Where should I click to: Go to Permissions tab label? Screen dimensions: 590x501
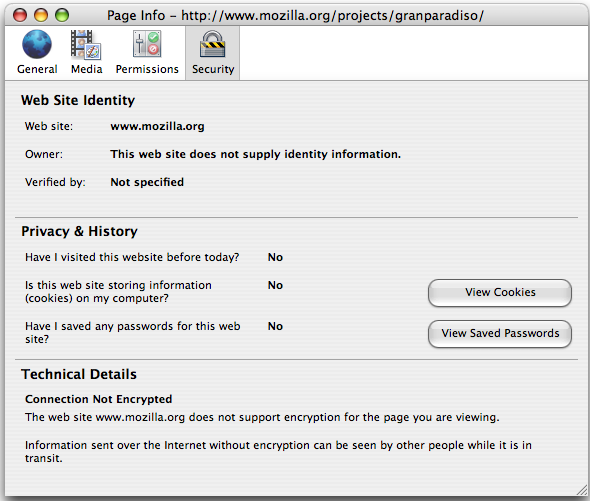coord(147,69)
